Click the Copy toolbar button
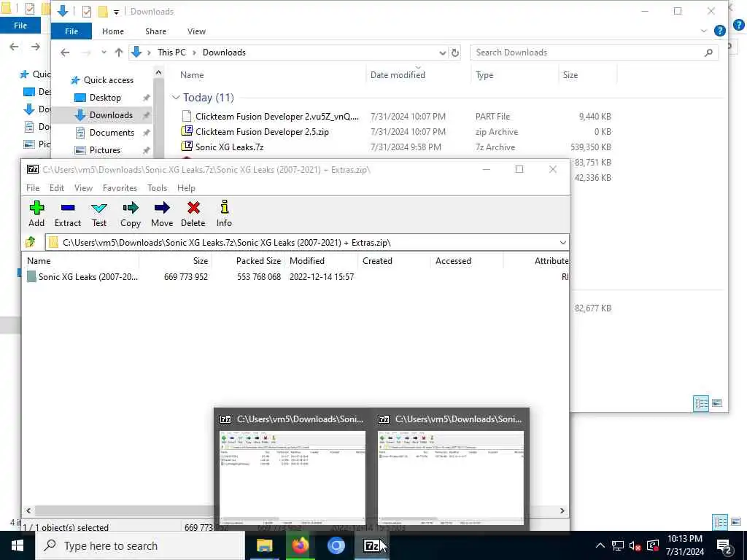The height and width of the screenshot is (560, 747). [130, 214]
